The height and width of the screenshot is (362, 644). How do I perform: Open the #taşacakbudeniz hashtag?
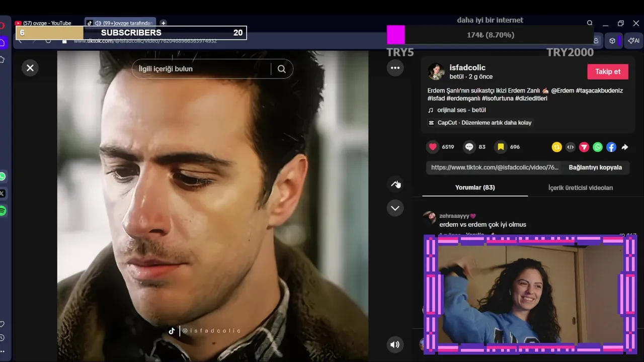599,90
